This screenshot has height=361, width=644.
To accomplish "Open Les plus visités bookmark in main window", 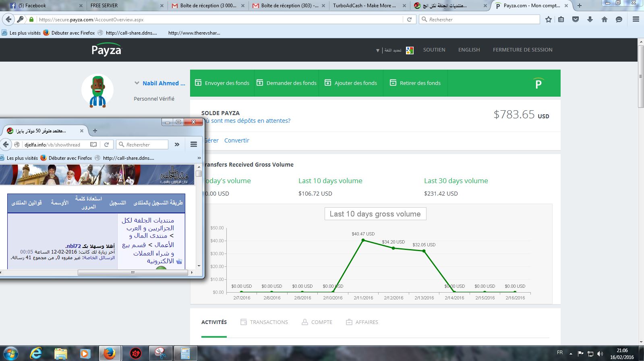I will click(x=21, y=33).
